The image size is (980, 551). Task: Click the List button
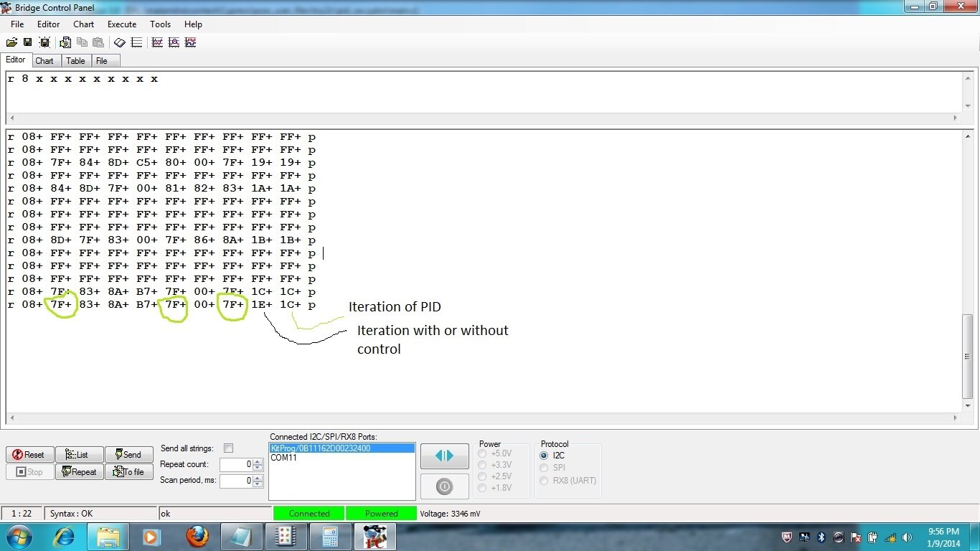click(79, 455)
